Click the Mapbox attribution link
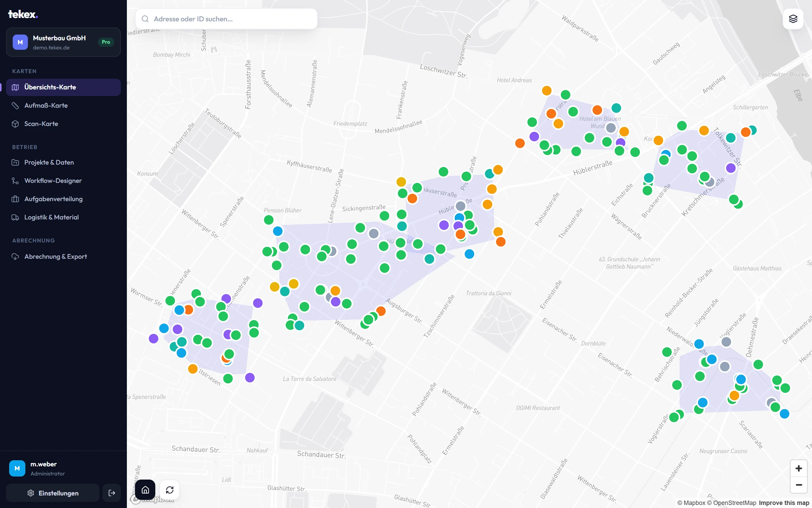 point(691,503)
